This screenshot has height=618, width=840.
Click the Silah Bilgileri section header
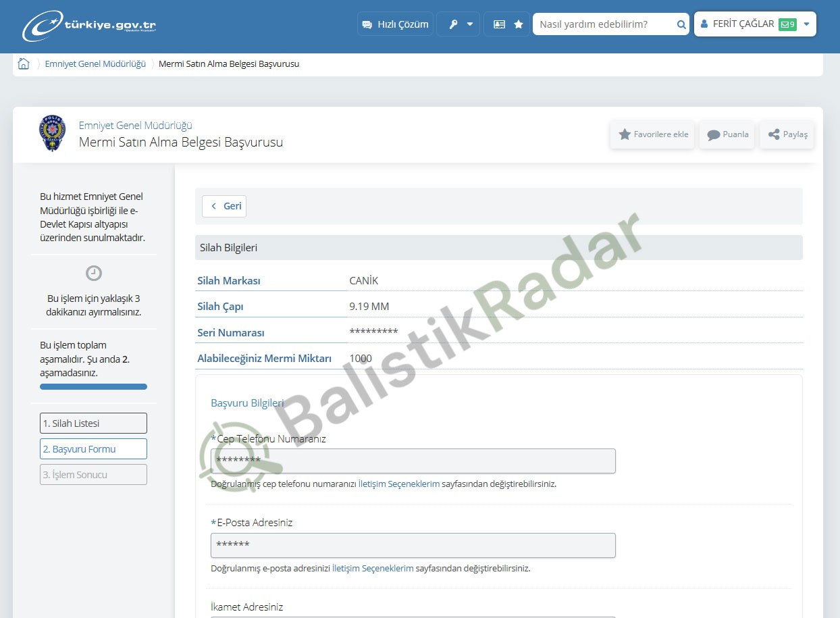coord(499,248)
